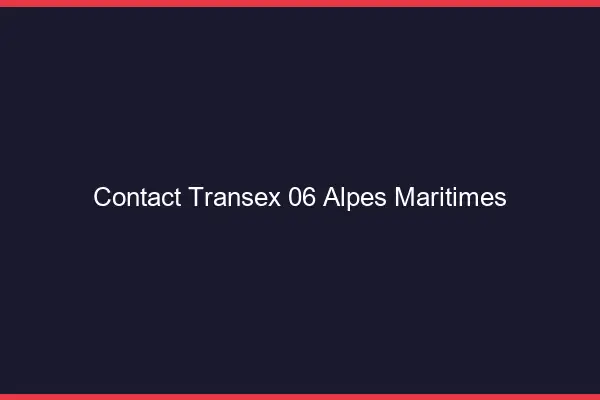This screenshot has width=600, height=400.
Task: Click the number '06' in the title
Action: click(x=301, y=198)
